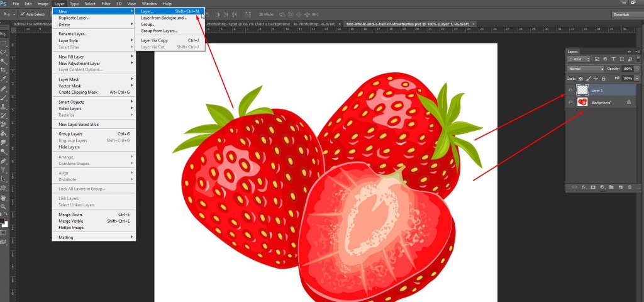Choose Layer... from the New submenu

[170, 11]
